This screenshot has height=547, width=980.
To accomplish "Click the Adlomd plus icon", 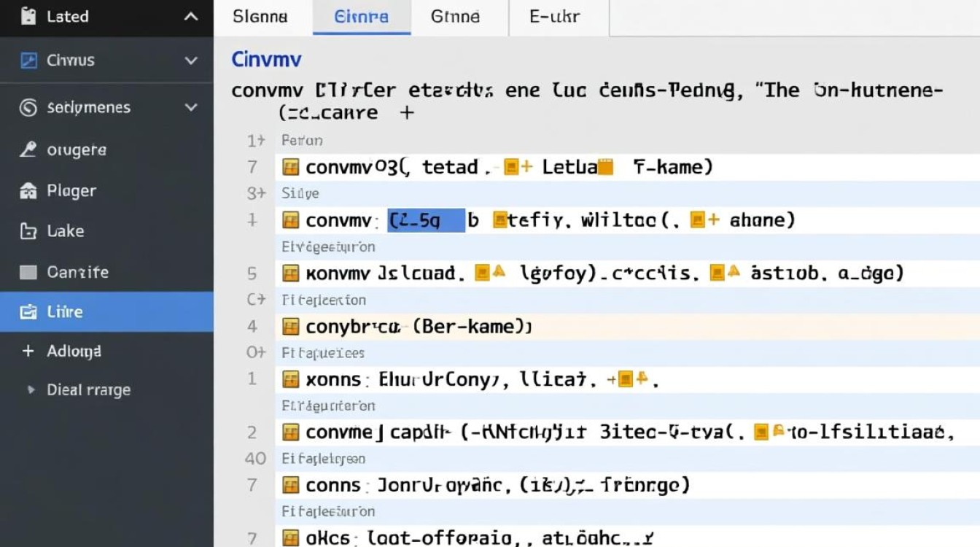I will [x=28, y=351].
